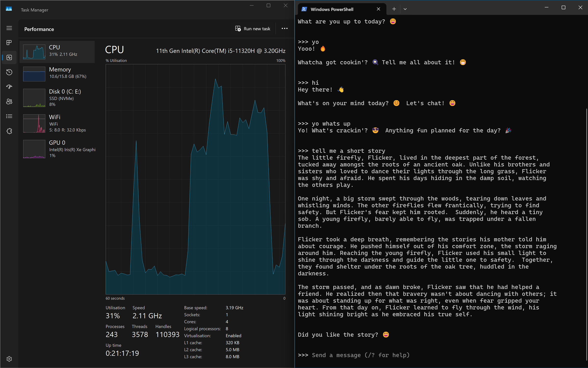
Task: Click the 'yo whats up' prompt line
Action: click(324, 124)
